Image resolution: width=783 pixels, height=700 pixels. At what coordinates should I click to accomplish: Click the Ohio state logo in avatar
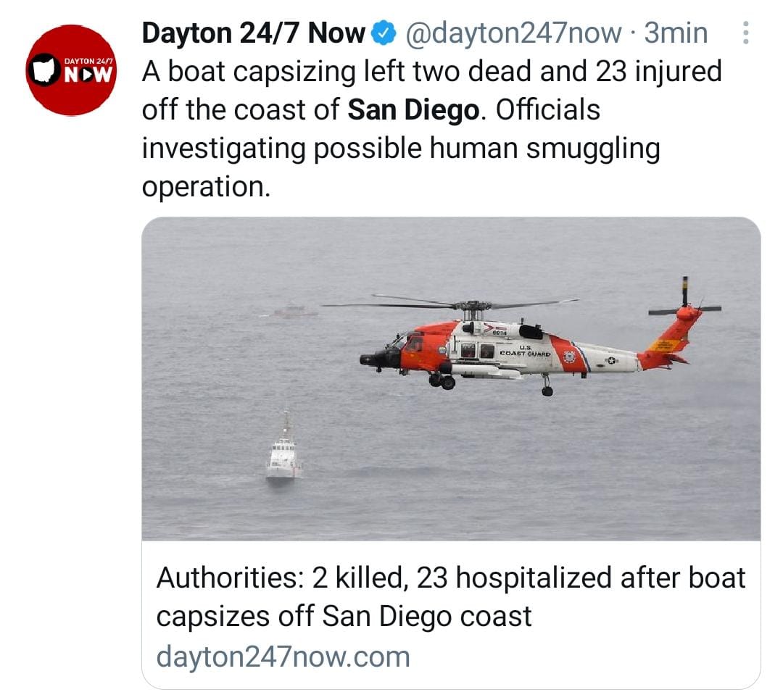[x=45, y=70]
